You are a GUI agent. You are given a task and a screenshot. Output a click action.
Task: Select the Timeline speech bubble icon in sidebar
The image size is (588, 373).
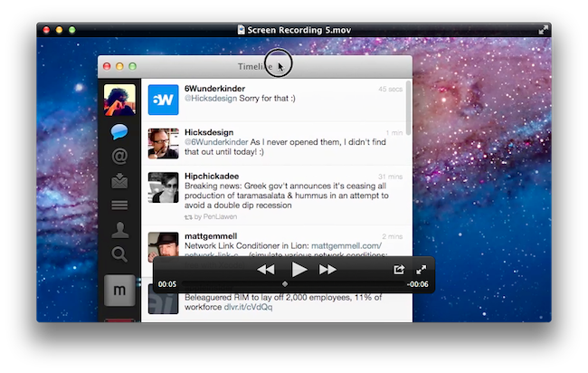[119, 132]
